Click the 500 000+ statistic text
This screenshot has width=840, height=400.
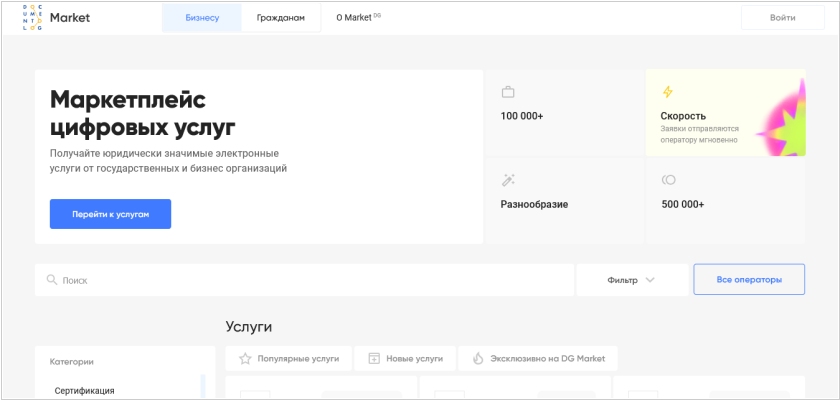coord(683,204)
